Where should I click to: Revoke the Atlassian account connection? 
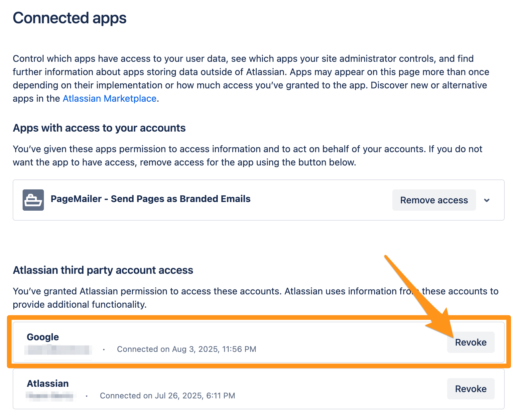[x=471, y=389]
